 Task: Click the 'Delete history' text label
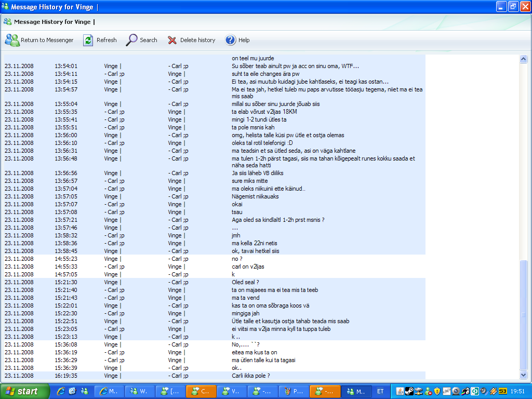tap(197, 40)
